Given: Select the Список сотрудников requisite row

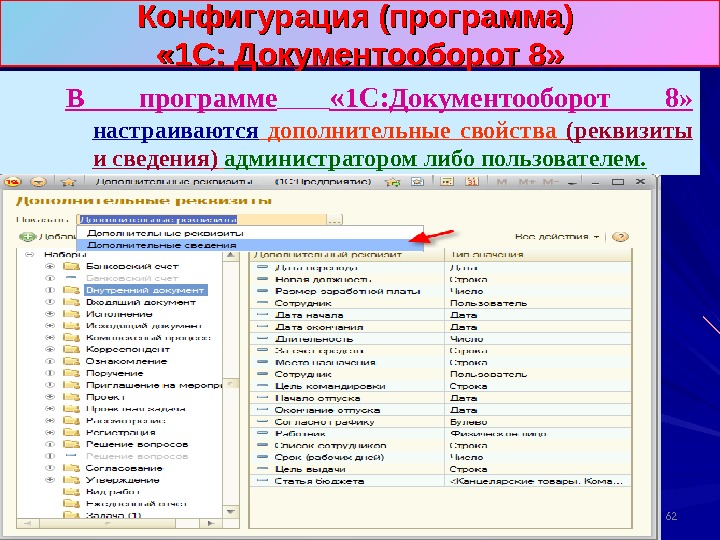Looking at the screenshot, I should [x=441, y=445].
